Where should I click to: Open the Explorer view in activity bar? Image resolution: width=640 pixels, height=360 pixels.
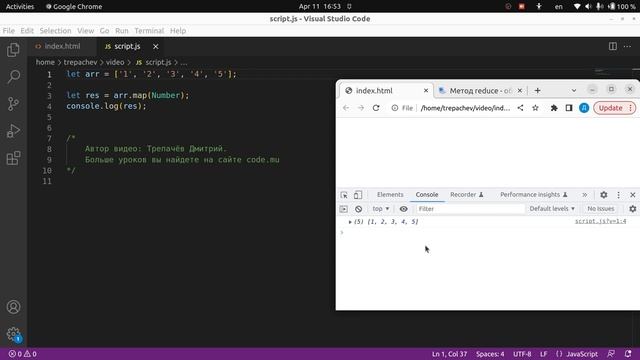(x=13, y=50)
